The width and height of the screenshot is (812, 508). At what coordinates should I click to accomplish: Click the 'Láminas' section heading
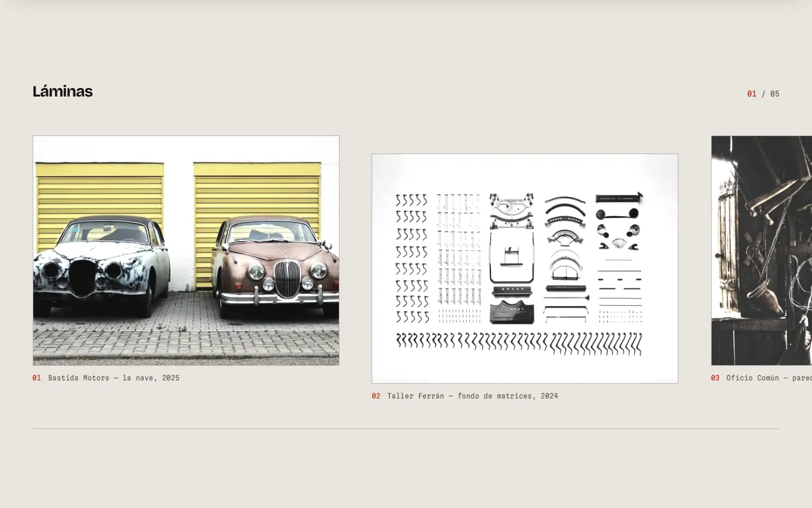click(63, 91)
